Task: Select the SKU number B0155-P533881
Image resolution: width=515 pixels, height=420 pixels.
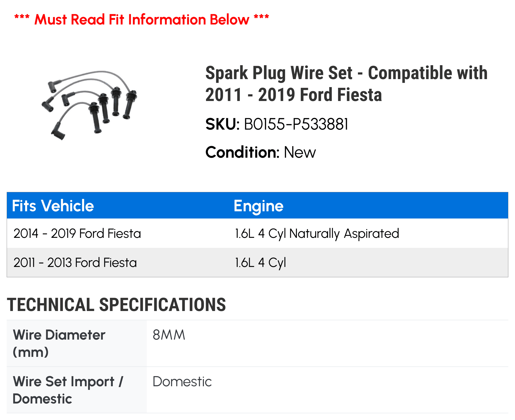Action: (296, 124)
